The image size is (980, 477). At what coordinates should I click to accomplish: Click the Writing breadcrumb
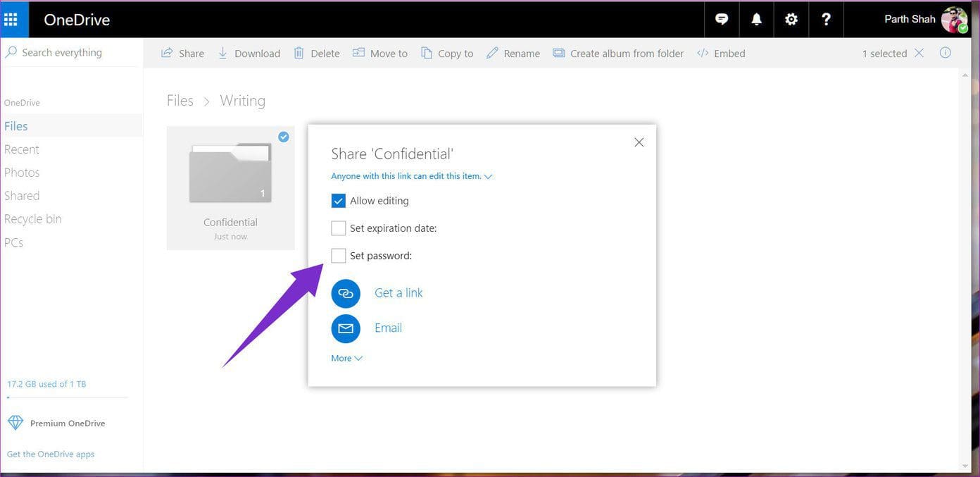pos(243,101)
